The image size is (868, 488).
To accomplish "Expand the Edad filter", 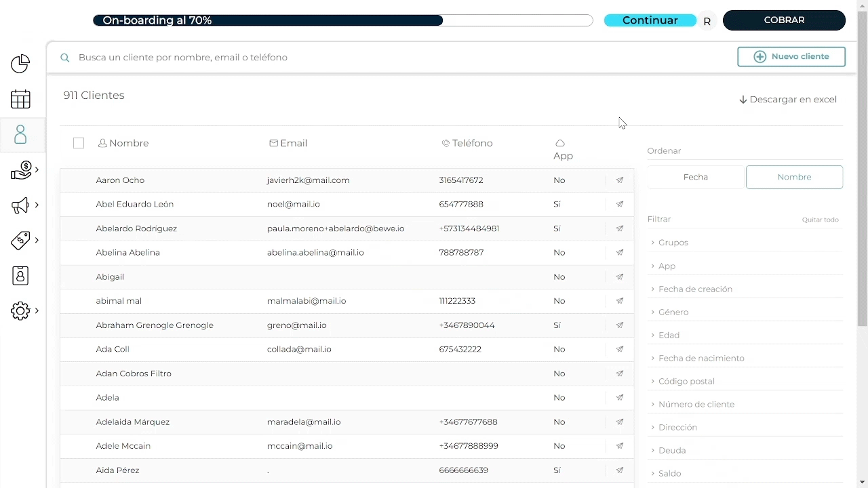I will [745, 335].
